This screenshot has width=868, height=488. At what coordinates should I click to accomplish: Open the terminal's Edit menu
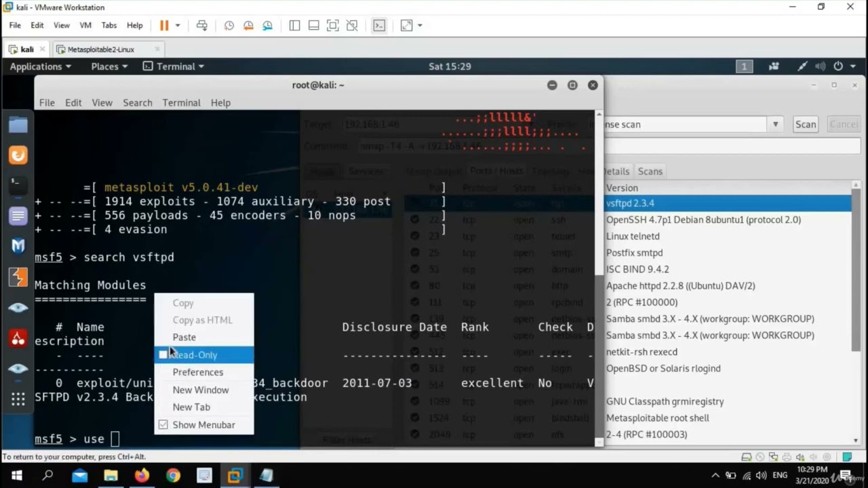click(73, 102)
